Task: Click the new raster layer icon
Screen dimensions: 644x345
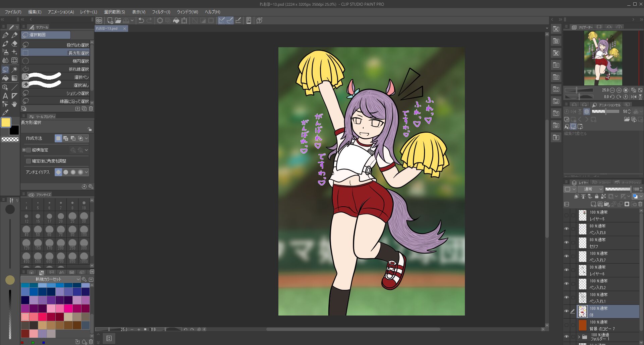Action: pos(593,204)
